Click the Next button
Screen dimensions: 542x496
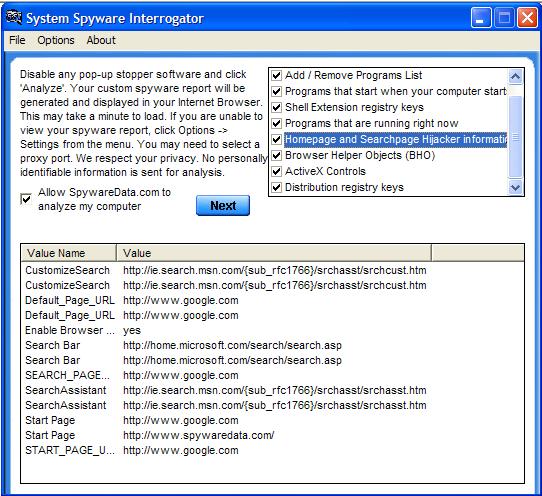pyautogui.click(x=223, y=206)
